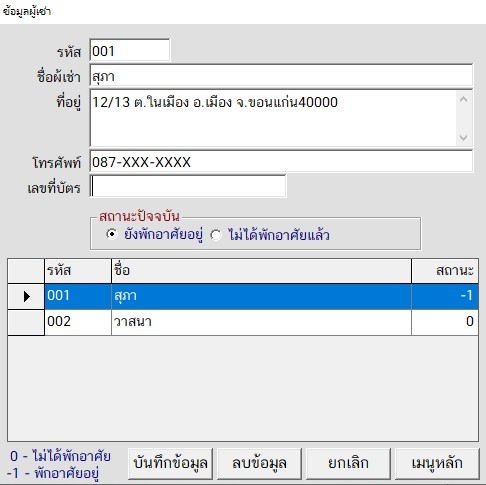This screenshot has height=485, width=486.
Task: Click the address box scroll up arrow
Action: 463,99
